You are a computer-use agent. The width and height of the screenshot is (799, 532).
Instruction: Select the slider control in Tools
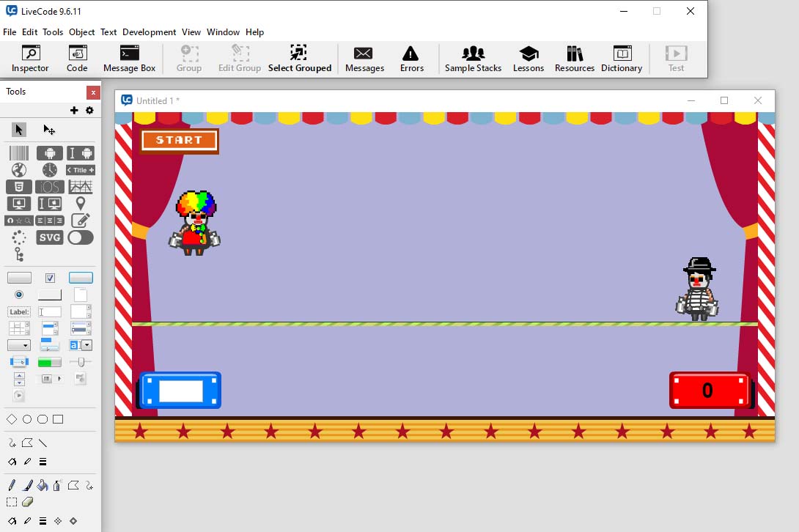(x=81, y=362)
